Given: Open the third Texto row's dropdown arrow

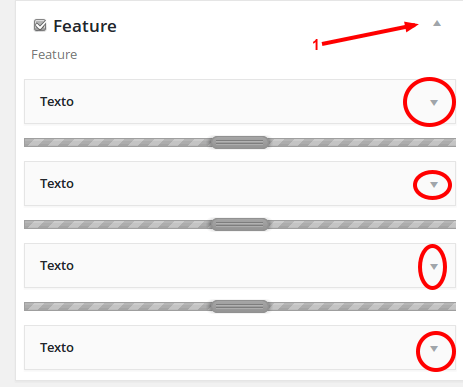Looking at the screenshot, I should click(434, 267).
